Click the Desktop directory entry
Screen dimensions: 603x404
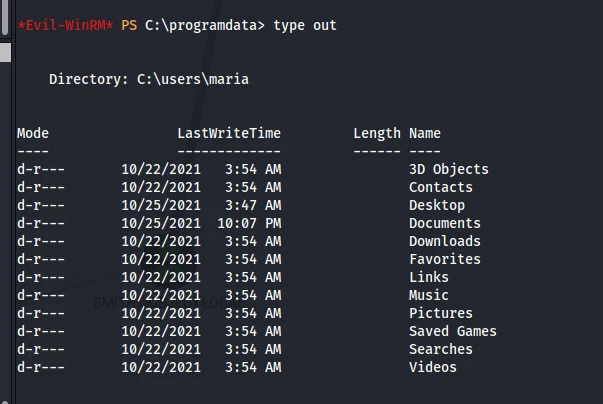[436, 205]
